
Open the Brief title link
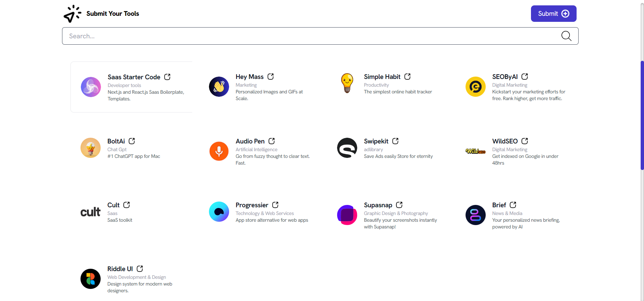tap(499, 205)
